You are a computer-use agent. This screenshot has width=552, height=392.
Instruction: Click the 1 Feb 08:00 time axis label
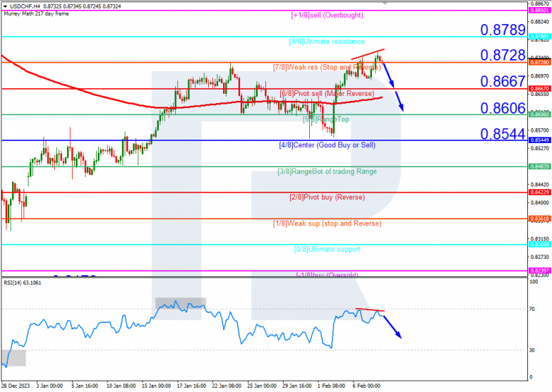point(331,386)
